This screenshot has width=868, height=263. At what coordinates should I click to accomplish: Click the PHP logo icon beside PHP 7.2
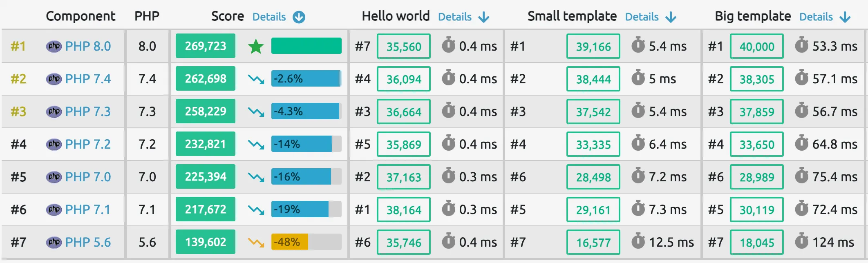coord(54,144)
